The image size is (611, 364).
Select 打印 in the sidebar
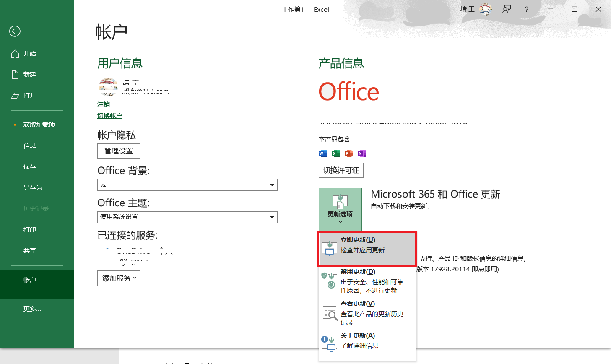click(x=37, y=230)
